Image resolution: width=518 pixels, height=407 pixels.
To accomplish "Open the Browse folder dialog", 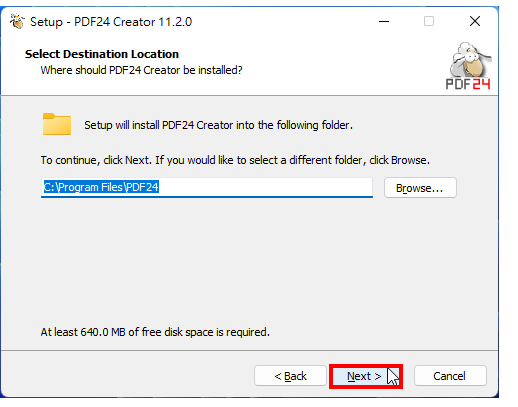I will tap(420, 188).
